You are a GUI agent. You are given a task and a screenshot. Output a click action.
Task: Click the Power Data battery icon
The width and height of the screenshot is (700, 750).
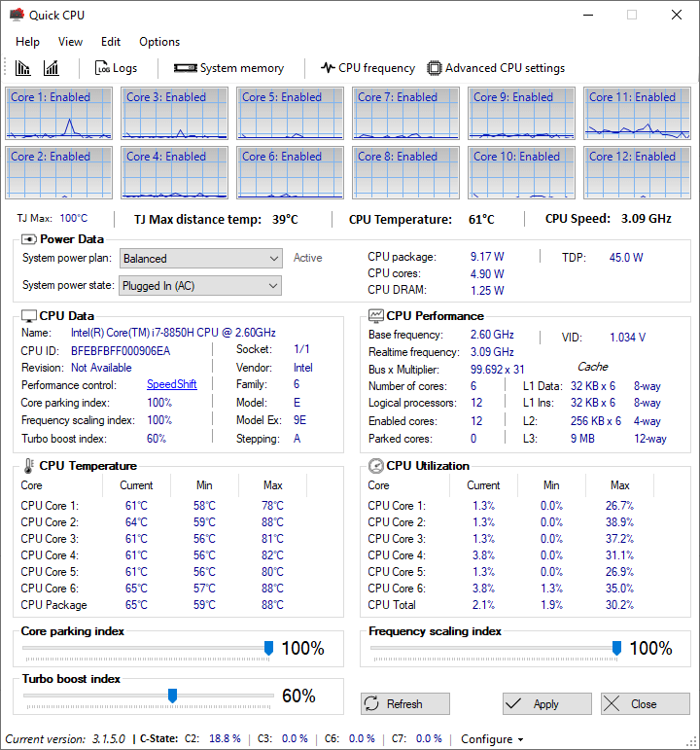pyautogui.click(x=29, y=239)
